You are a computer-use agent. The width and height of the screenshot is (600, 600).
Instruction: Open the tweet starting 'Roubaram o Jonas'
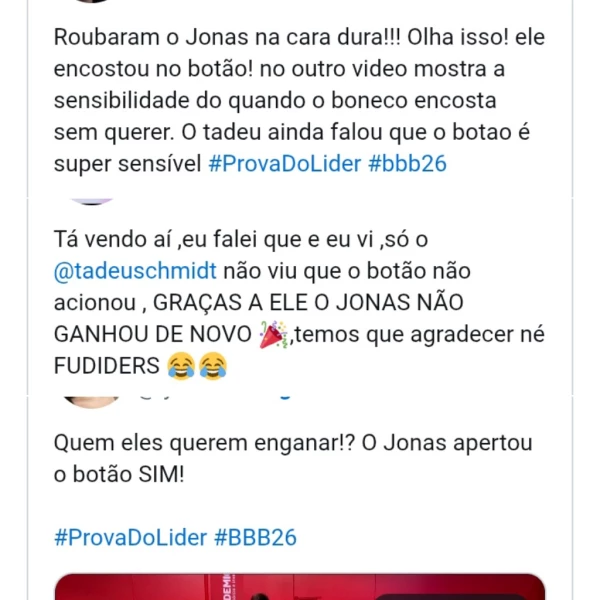[x=300, y=101]
